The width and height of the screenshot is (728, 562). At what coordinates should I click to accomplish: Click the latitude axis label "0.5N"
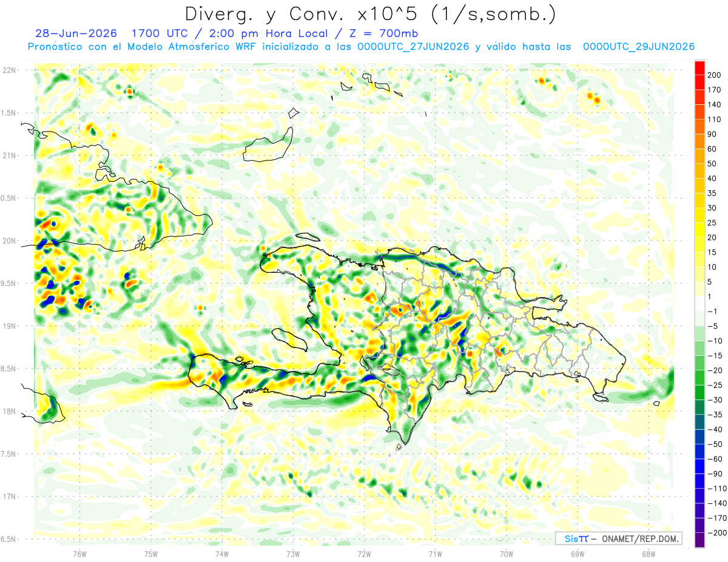(10, 198)
